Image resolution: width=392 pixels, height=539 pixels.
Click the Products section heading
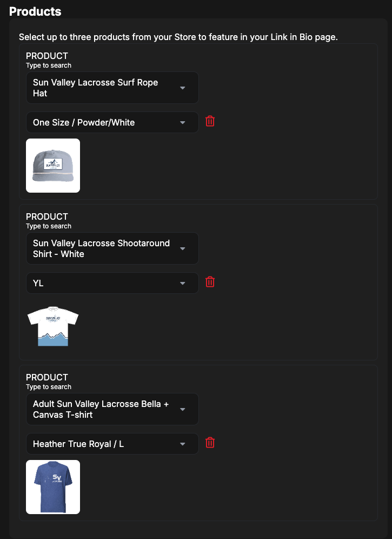click(35, 11)
